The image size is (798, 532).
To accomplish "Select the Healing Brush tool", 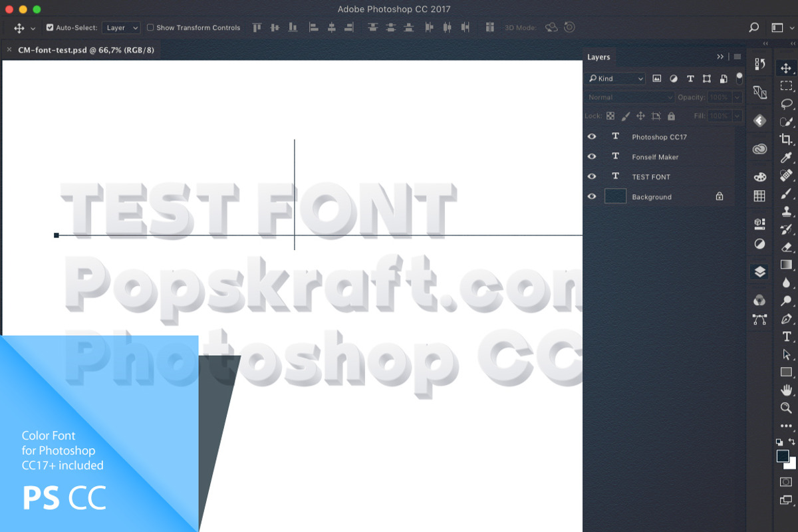I will click(786, 176).
